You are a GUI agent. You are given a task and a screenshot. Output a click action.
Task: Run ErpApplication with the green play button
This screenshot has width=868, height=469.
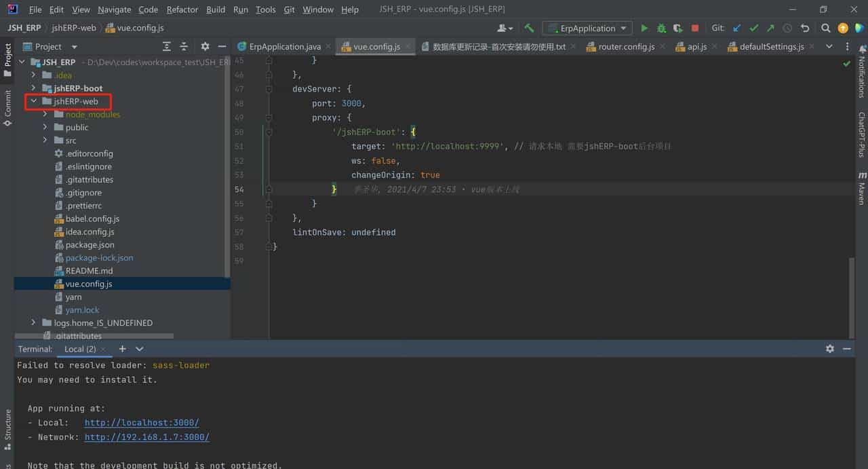pyautogui.click(x=644, y=29)
